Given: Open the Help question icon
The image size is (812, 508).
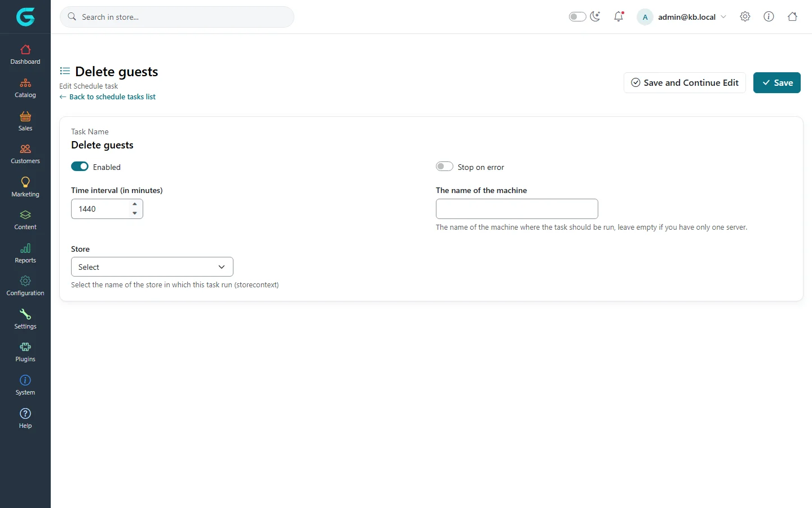Looking at the screenshot, I should [x=25, y=413].
